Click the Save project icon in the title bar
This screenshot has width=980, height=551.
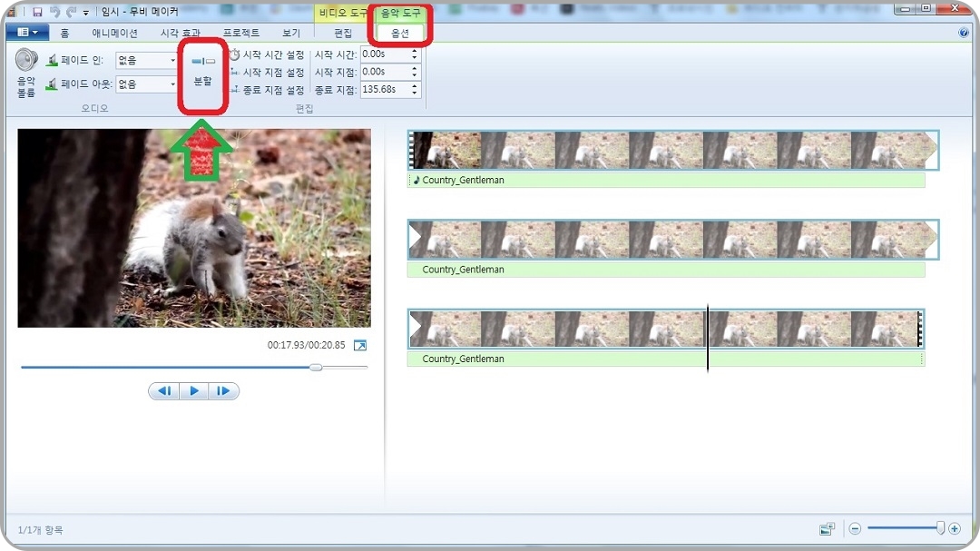37,11
